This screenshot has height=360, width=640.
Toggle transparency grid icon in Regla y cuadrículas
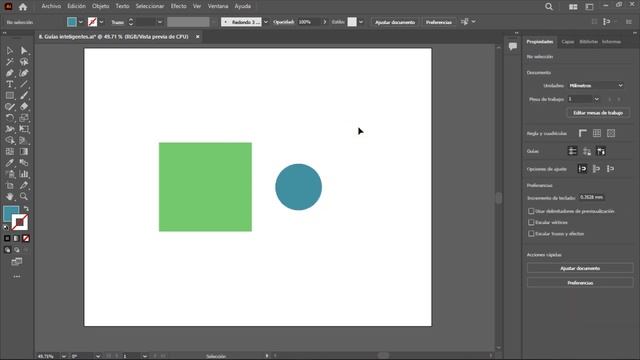click(611, 133)
